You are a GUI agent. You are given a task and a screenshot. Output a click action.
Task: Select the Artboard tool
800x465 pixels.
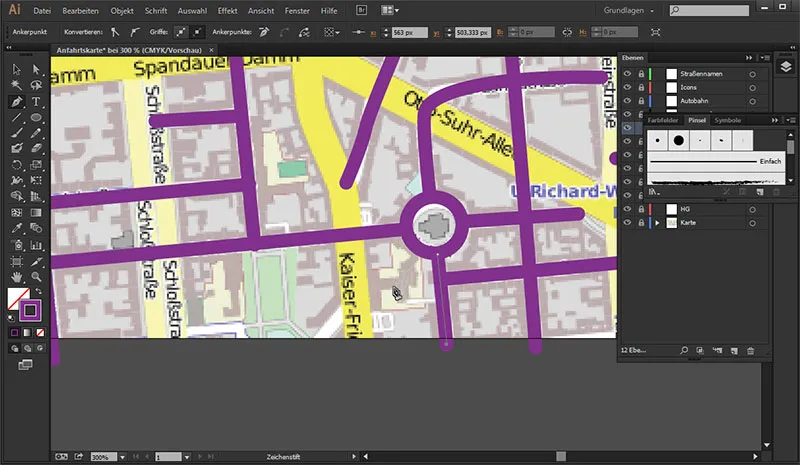tap(16, 262)
